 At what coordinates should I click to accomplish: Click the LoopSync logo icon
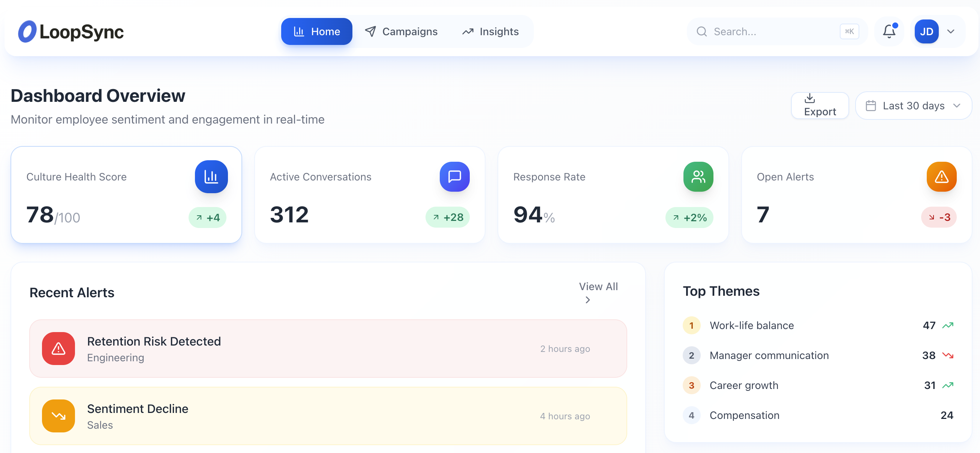[27, 31]
